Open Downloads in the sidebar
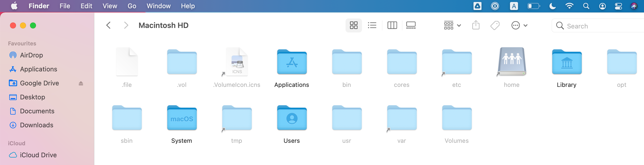This screenshot has height=165, width=644. pyautogui.click(x=36, y=125)
